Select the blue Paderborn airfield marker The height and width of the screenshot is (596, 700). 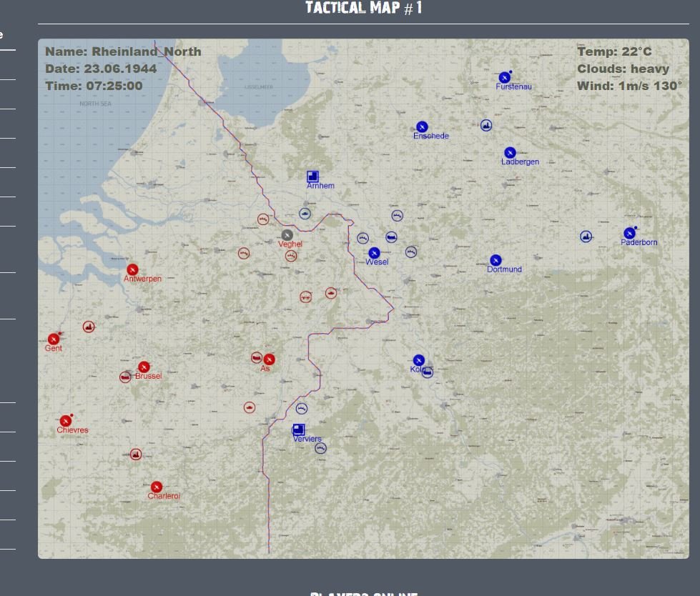point(629,233)
